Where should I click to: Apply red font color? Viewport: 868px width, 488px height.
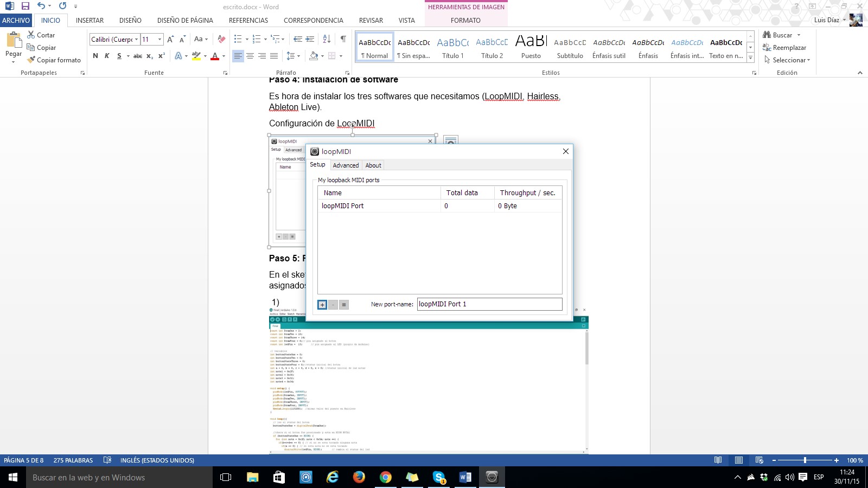[x=215, y=56]
